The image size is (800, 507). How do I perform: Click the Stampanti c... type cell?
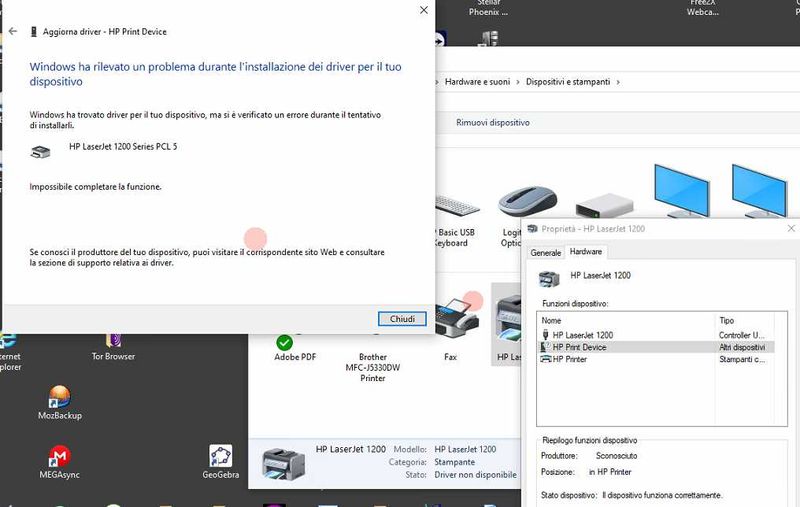pyautogui.click(x=742, y=359)
